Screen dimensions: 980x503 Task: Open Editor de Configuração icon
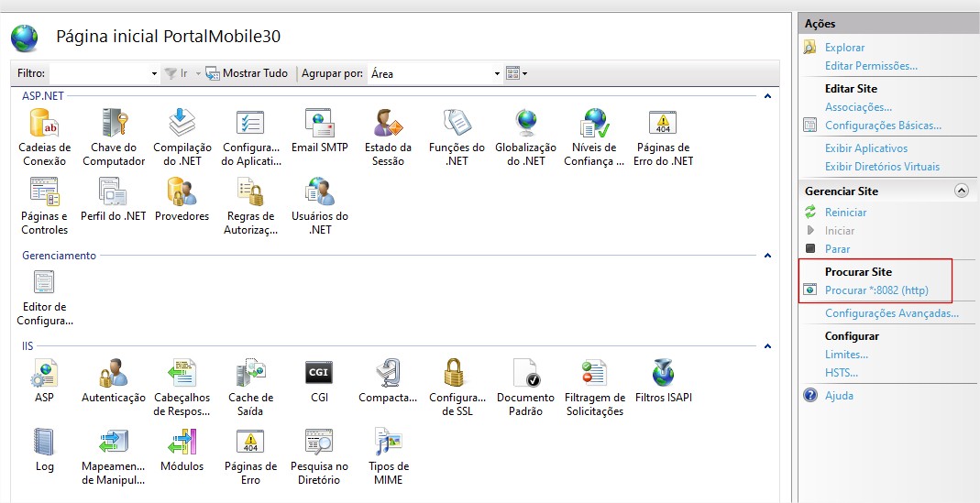point(44,299)
